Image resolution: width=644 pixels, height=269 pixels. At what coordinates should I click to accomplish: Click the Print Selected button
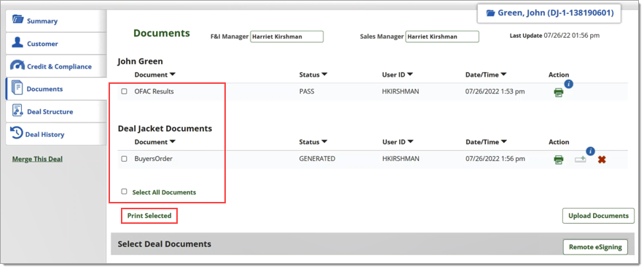pyautogui.click(x=149, y=216)
